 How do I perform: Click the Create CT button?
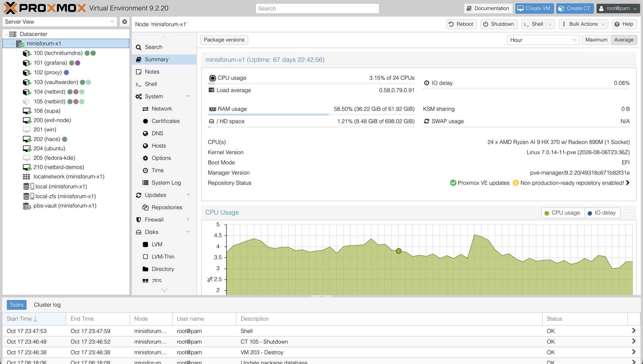[575, 8]
